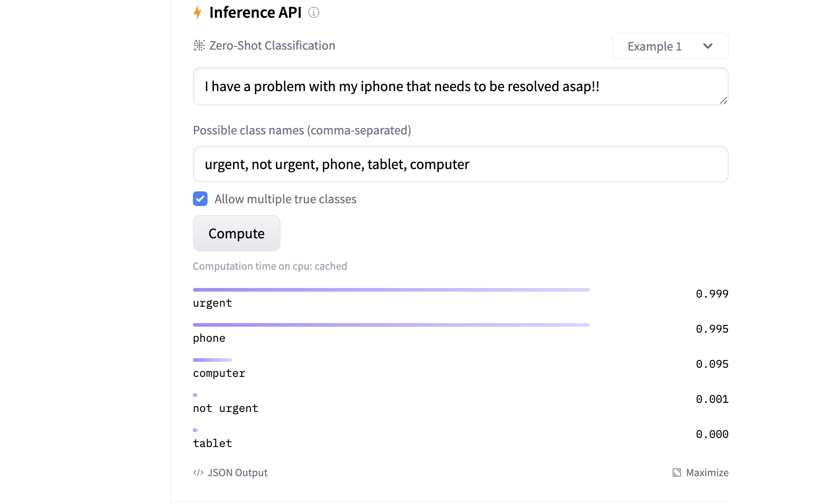Click the JSON Output code icon
831x504 pixels.
pyautogui.click(x=198, y=473)
